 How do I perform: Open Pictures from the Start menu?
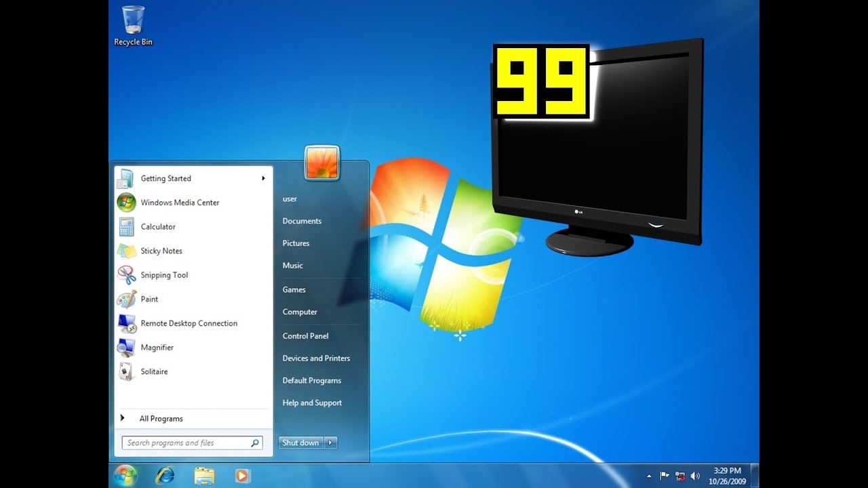(296, 243)
